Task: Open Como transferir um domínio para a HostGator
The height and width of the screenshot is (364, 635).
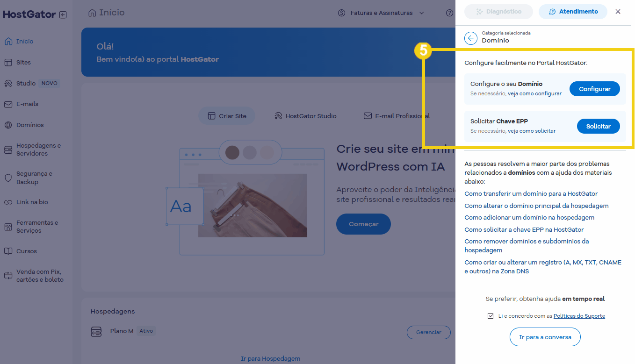Action: (x=531, y=193)
